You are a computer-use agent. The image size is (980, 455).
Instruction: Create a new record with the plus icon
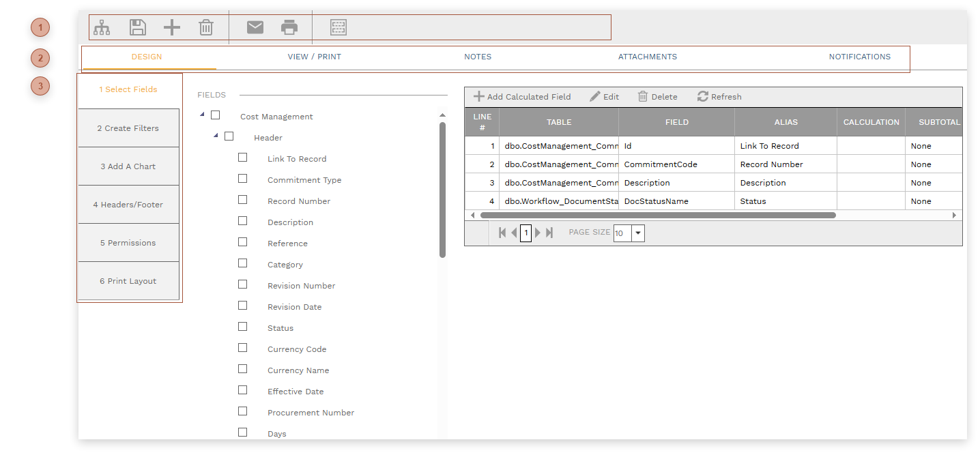(171, 27)
